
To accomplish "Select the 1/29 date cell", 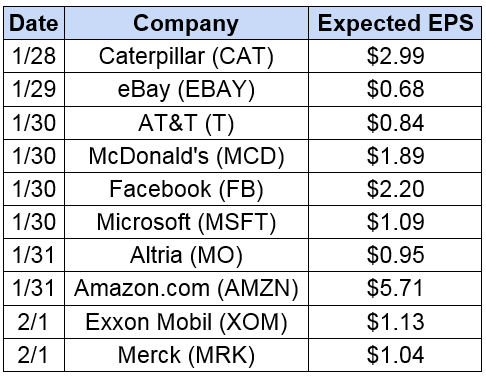I will click(x=34, y=89).
